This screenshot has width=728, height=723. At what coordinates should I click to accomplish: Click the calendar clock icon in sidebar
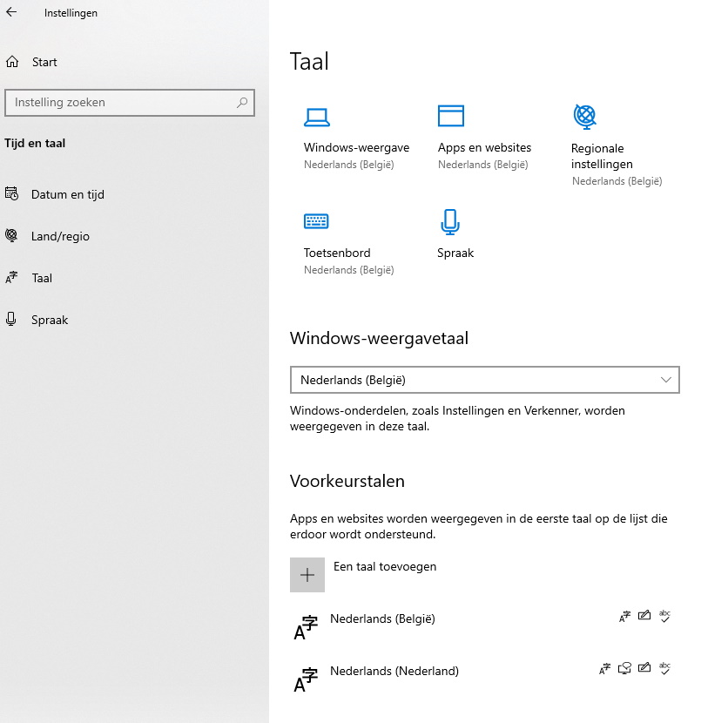point(11,193)
